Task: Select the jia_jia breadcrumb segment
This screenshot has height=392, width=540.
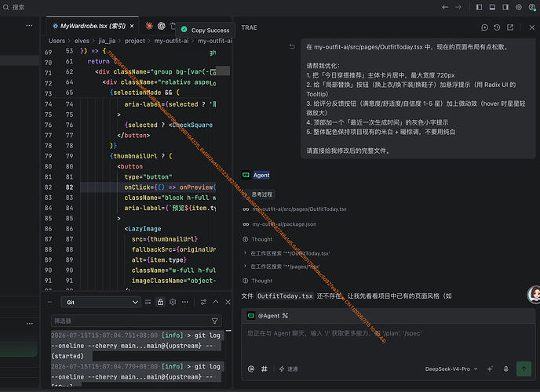Action: 107,41
